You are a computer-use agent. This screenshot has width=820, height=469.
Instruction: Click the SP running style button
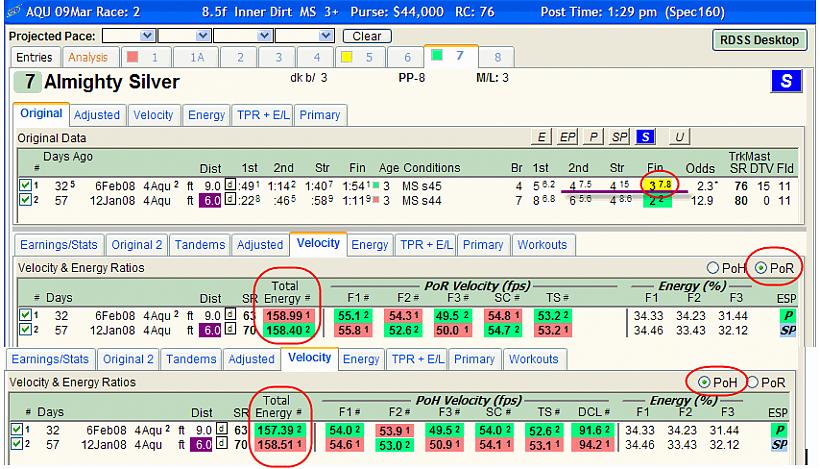(x=619, y=137)
